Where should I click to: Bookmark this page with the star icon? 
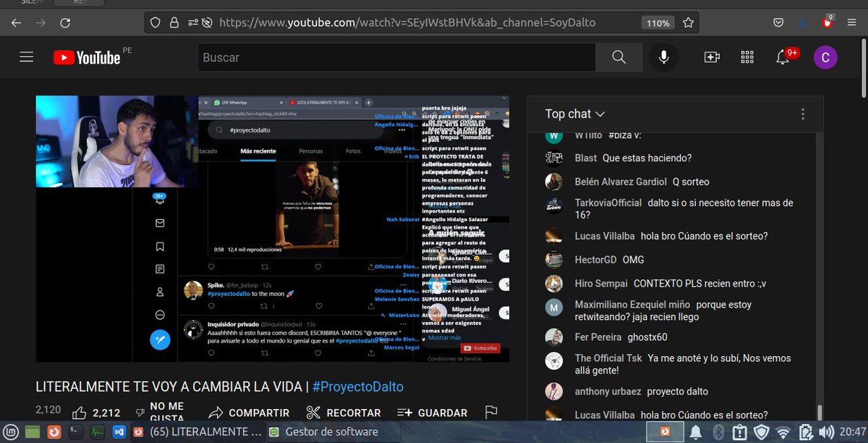coord(689,22)
